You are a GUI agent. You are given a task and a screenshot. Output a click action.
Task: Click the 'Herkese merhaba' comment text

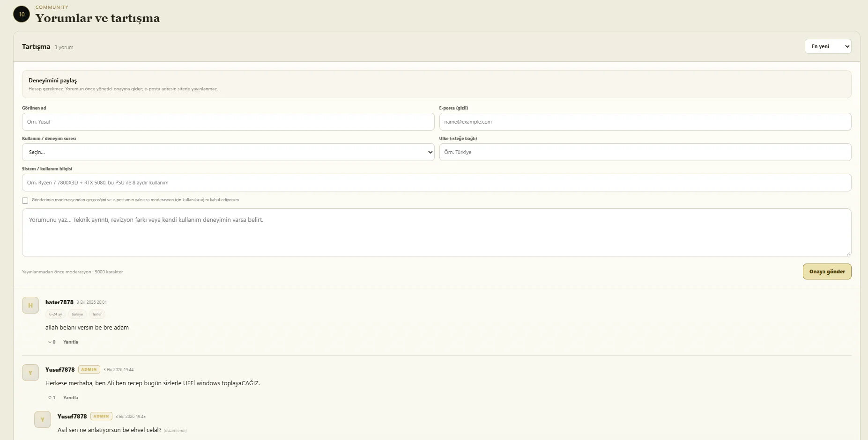[x=153, y=383]
